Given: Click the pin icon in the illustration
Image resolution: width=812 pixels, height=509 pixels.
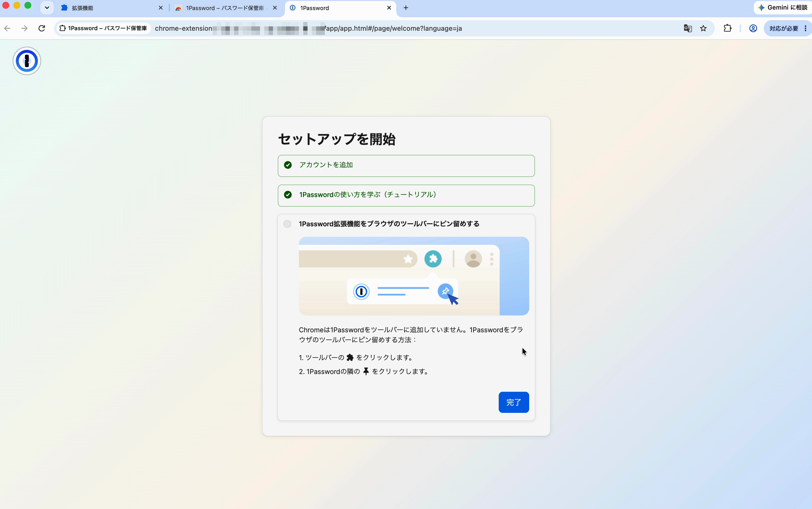Looking at the screenshot, I should coord(445,291).
